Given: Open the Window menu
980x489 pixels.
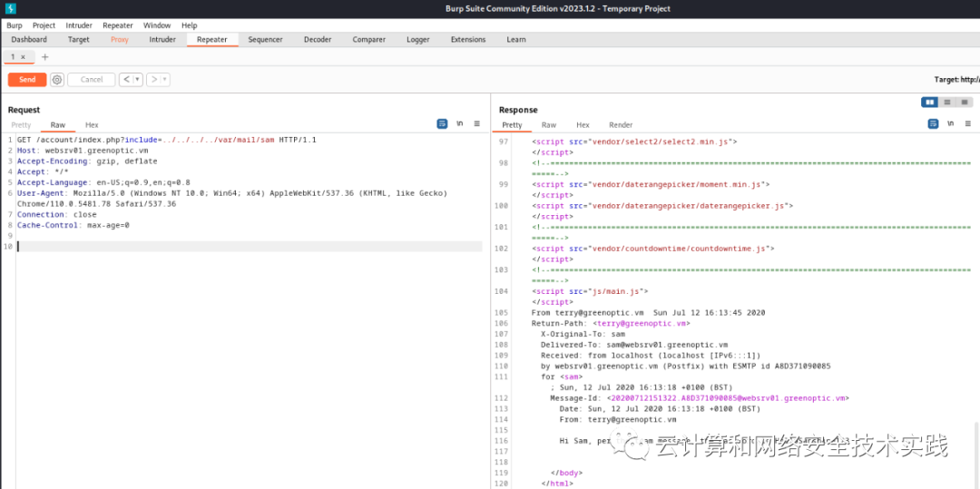Looking at the screenshot, I should tap(157, 25).
